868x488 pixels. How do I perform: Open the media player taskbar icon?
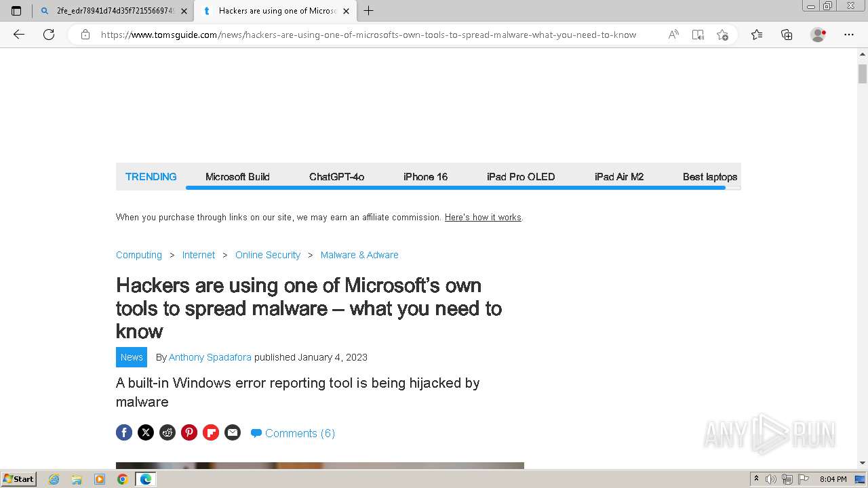100,479
